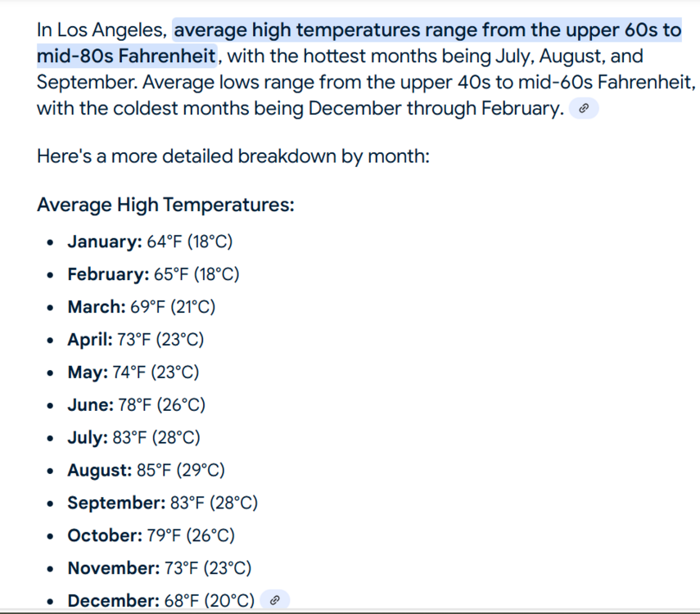Select the November 73°F list item
The width and height of the screenshot is (700, 614).
(x=159, y=568)
